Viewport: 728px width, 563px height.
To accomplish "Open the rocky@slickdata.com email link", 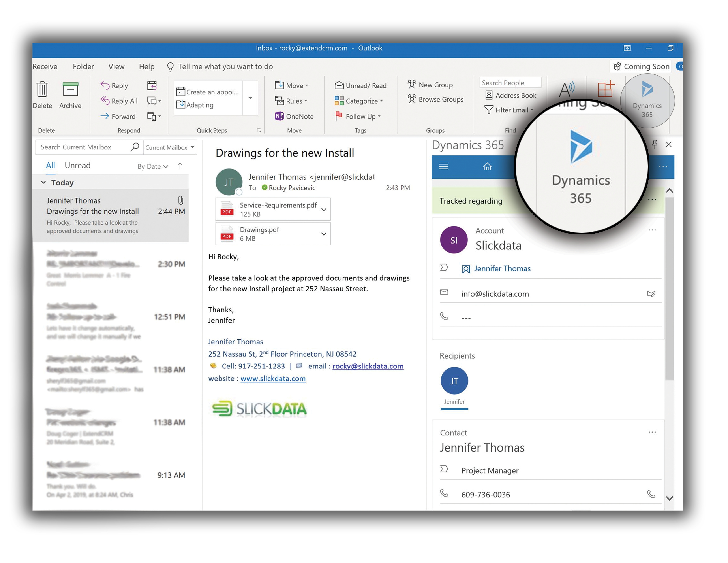I will (x=368, y=366).
